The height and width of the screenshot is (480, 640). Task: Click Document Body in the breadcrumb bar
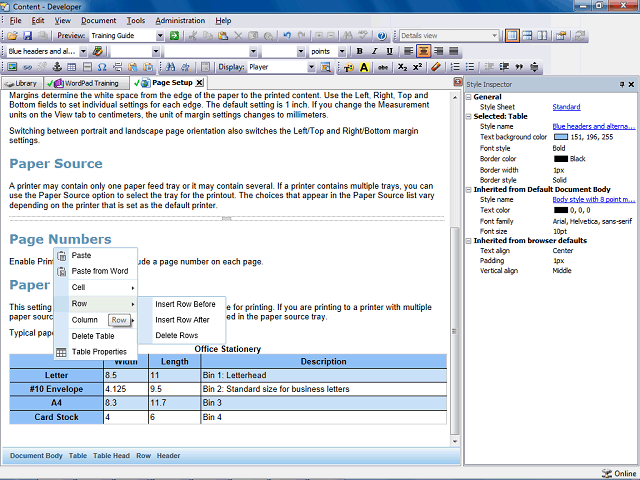[x=36, y=456]
